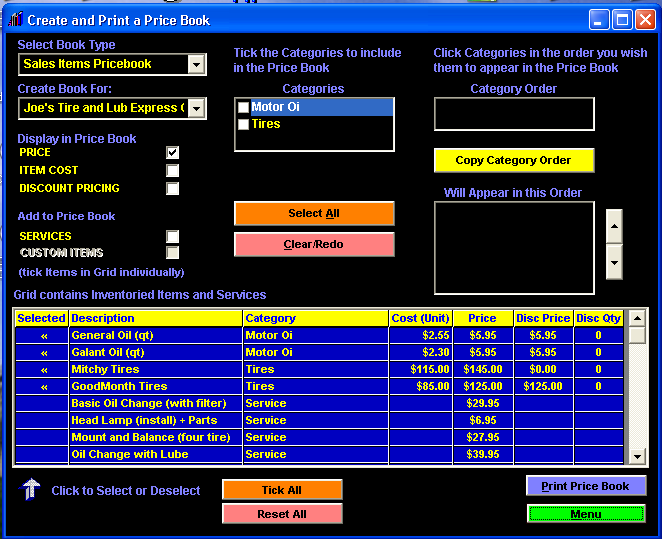The image size is (662, 539).
Task: Click the Reset All button
Action: pyautogui.click(x=282, y=514)
